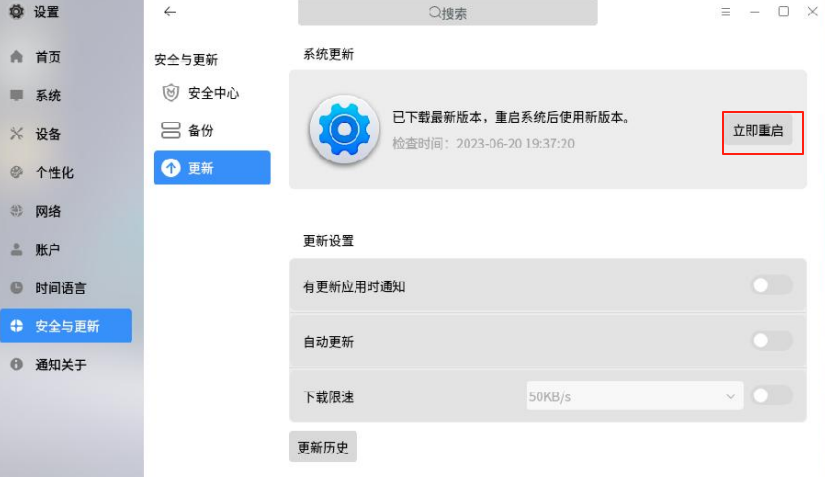
Task: Open the 50KB/s speed limit dropdown
Action: pyautogui.click(x=635, y=396)
